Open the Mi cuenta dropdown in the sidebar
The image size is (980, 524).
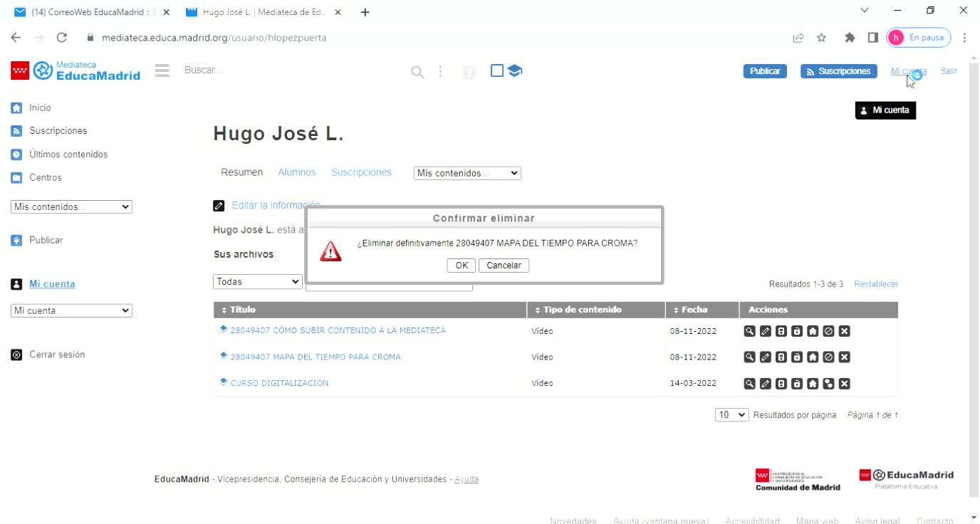(72, 310)
